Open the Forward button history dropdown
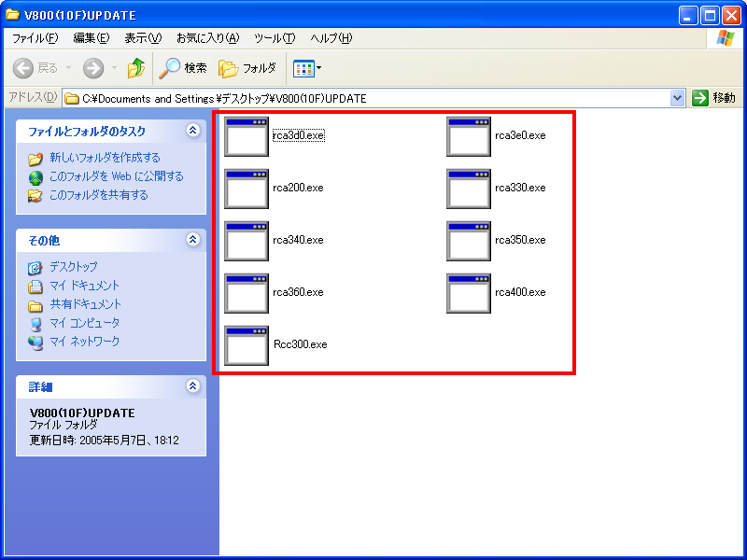 [x=114, y=68]
